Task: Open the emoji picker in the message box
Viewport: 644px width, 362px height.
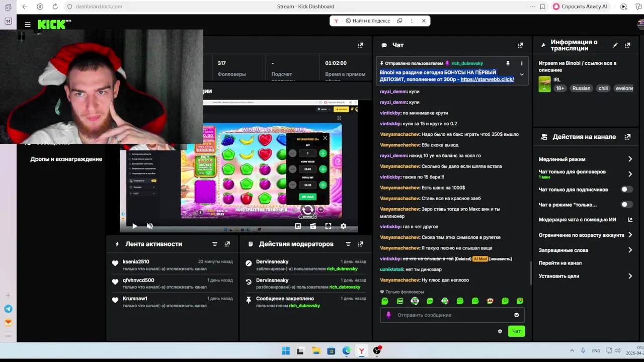Action: click(516, 315)
